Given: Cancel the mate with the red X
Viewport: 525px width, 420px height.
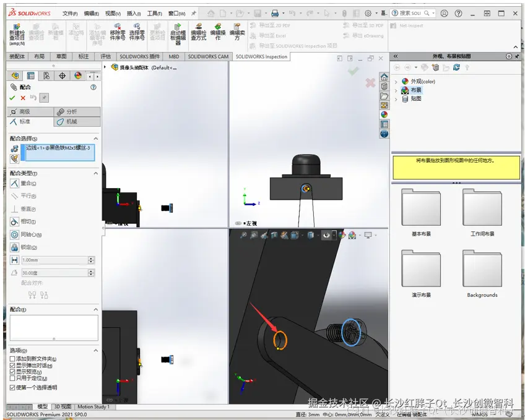Looking at the screenshot, I should pos(23,98).
